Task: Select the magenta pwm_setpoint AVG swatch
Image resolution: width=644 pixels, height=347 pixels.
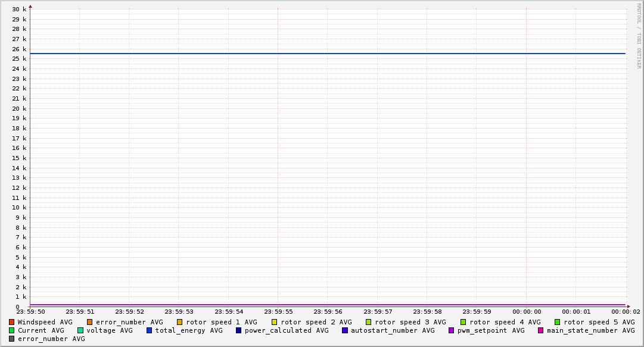Action: 451,330
